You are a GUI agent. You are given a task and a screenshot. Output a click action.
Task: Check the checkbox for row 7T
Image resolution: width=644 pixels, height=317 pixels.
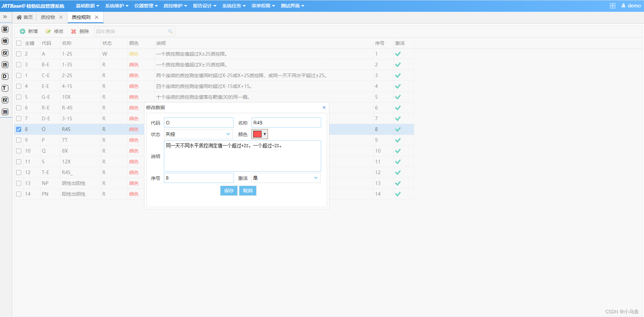click(x=19, y=140)
